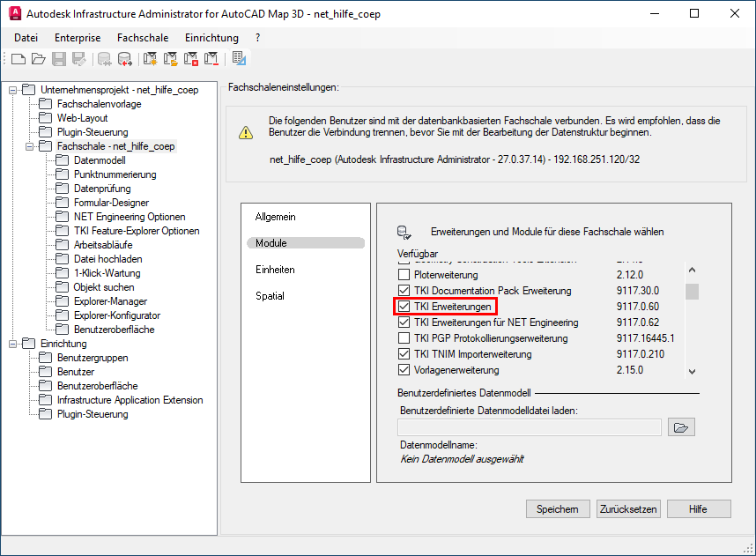Enable the Ploterweiterung checkbox
Image resolution: width=756 pixels, height=556 pixels.
coord(404,275)
